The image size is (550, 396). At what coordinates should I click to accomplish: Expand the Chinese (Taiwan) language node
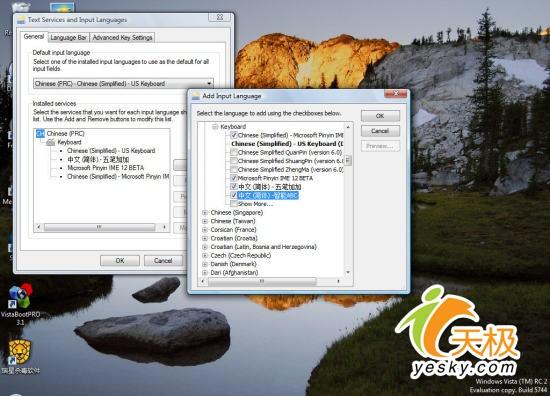click(205, 221)
